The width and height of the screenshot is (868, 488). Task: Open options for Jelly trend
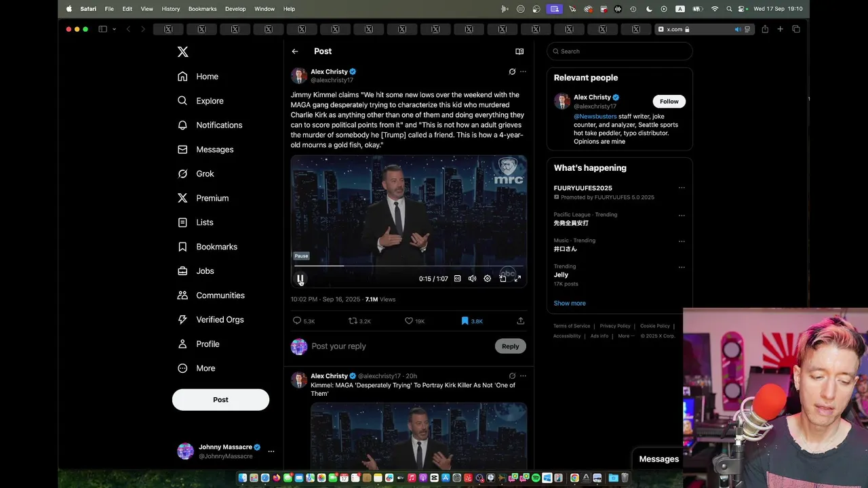coord(682,267)
